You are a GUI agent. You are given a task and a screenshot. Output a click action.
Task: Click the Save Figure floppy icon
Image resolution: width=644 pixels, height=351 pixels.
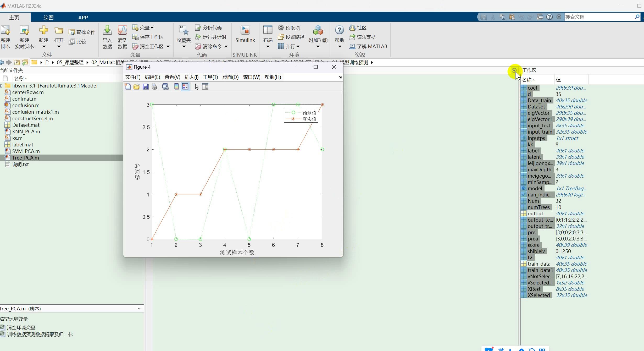[146, 87]
